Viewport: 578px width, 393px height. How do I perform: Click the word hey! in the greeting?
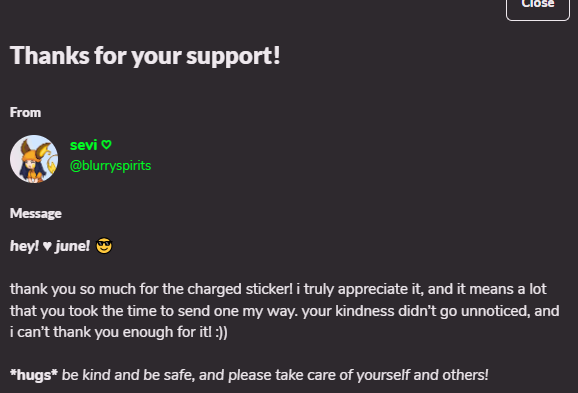click(x=24, y=246)
